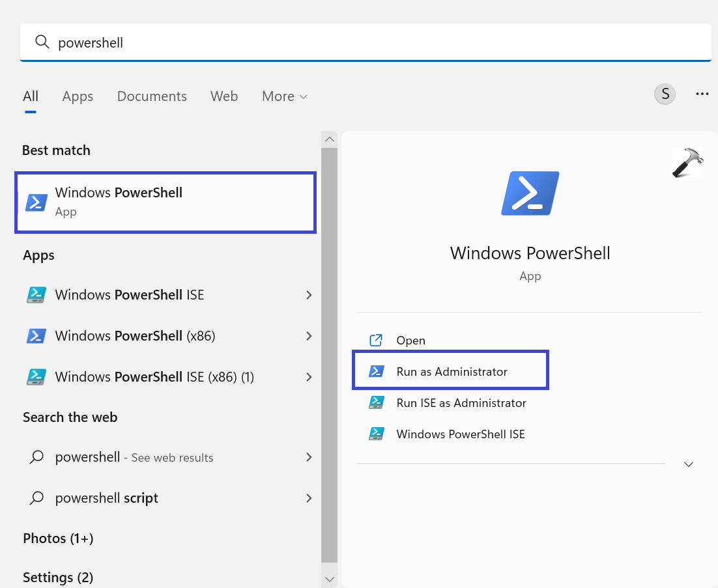Screen dimensions: 718x588
Task: Open the More filter dropdown
Action: 284,96
